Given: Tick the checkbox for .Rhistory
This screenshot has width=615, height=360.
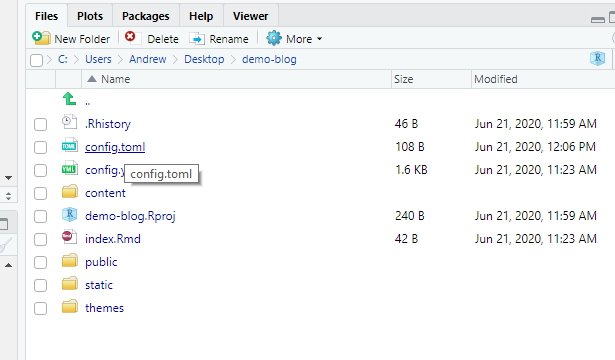Looking at the screenshot, I should tap(40, 125).
